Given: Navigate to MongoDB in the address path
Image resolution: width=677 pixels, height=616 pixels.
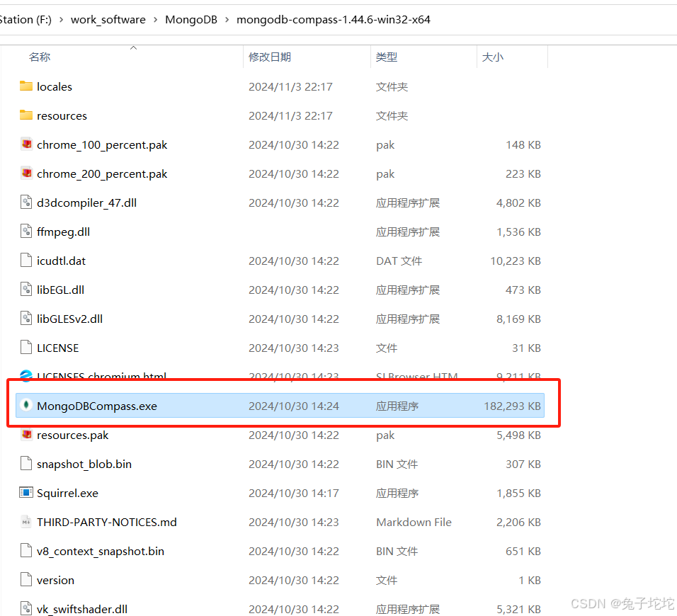Looking at the screenshot, I should [x=190, y=19].
